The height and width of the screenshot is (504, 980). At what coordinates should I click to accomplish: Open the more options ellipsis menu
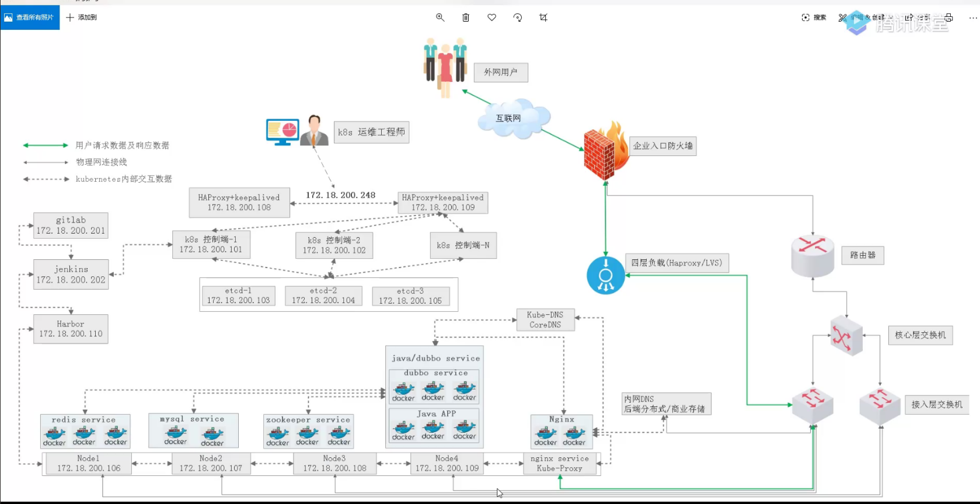(973, 18)
